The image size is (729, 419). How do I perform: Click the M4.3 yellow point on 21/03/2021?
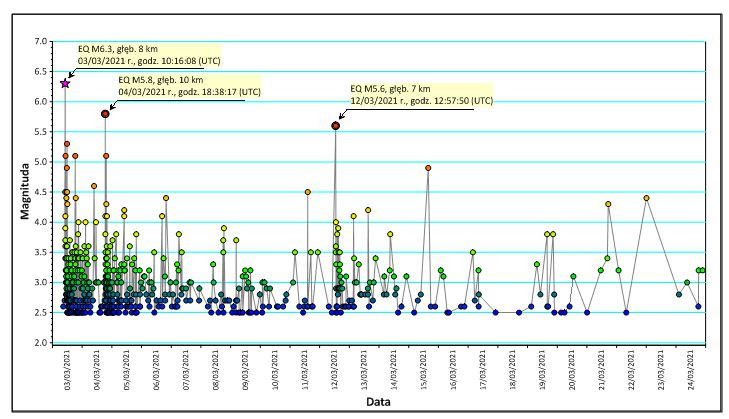tap(608, 204)
